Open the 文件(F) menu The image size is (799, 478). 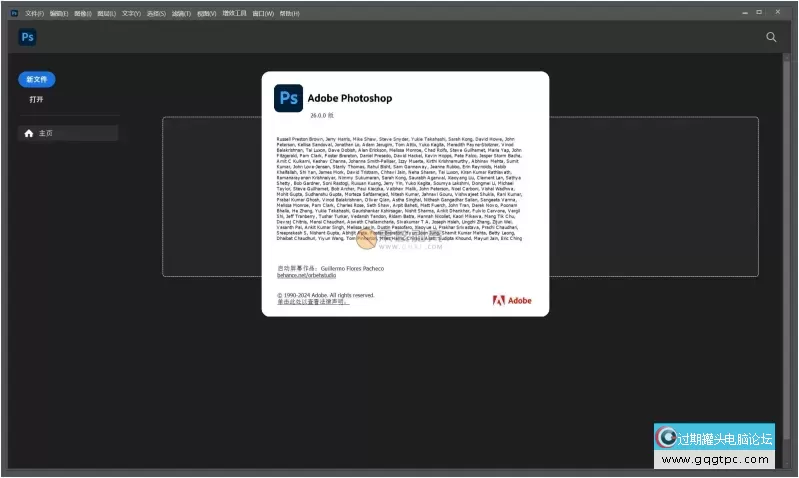[34, 15]
